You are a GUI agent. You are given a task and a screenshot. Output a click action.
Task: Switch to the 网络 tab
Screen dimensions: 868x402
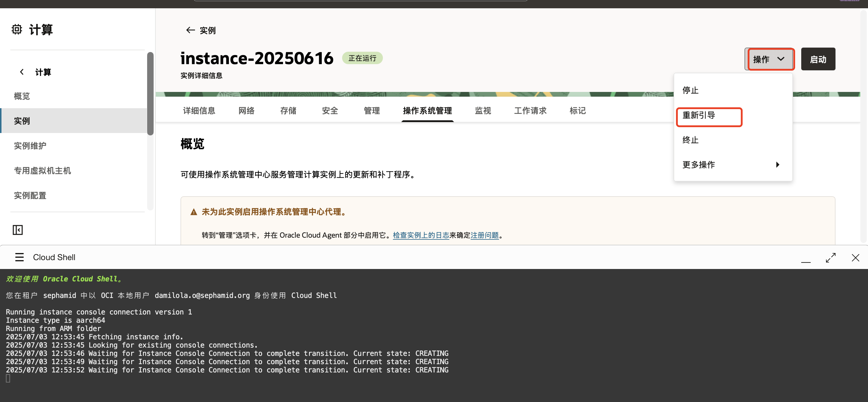[246, 111]
